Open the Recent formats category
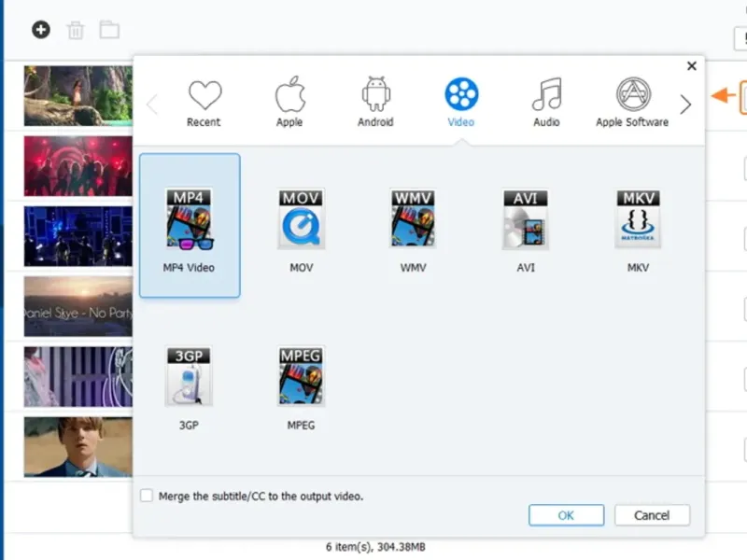This screenshot has width=747, height=560. pos(204,103)
